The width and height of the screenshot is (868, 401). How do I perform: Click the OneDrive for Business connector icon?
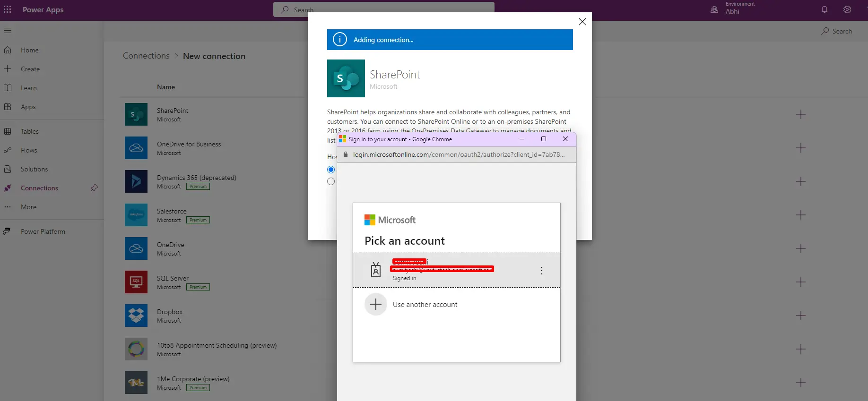136,148
